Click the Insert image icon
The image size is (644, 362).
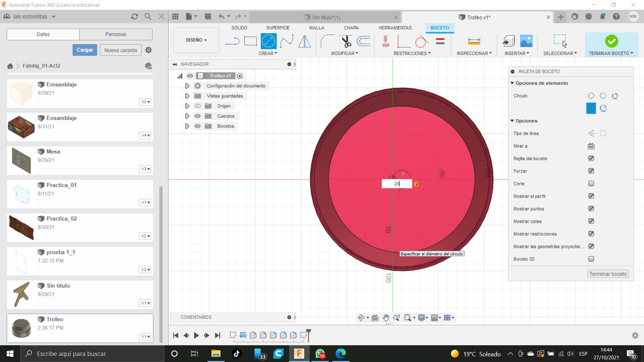point(526,41)
